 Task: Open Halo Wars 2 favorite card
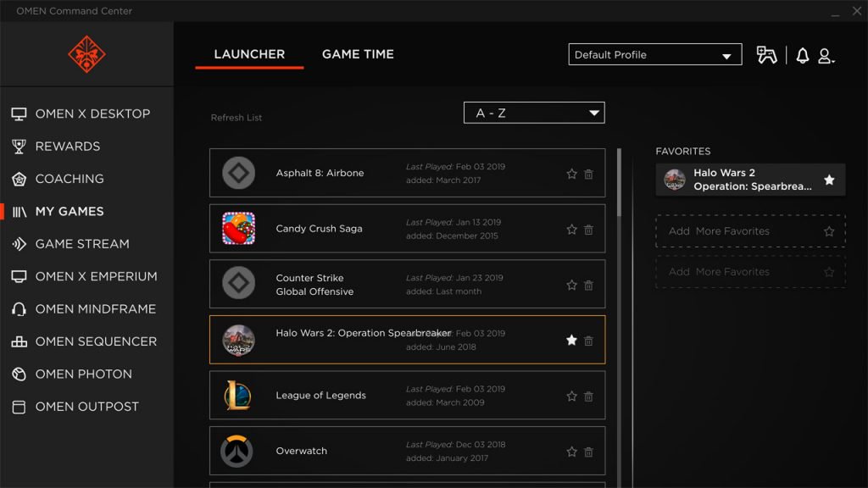pyautogui.click(x=750, y=180)
